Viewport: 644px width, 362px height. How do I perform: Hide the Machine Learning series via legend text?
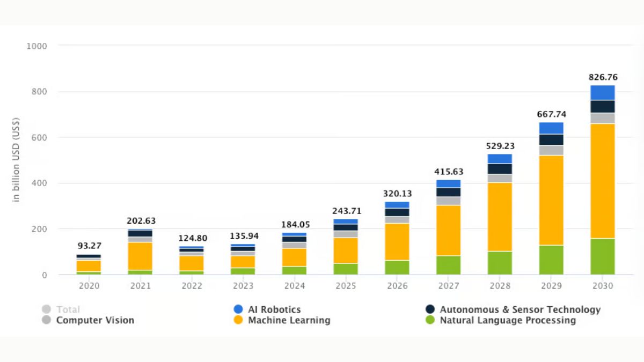(289, 320)
